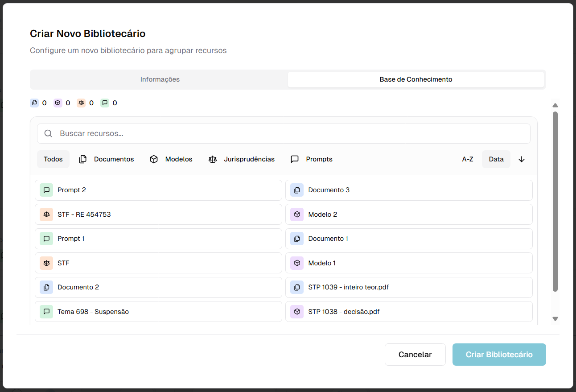Switch to the Informações tab

pos(160,79)
